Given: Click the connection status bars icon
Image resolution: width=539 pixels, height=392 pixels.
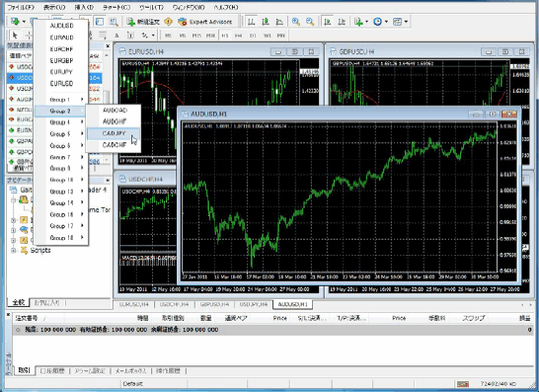Looking at the screenshot, I should [x=463, y=384].
